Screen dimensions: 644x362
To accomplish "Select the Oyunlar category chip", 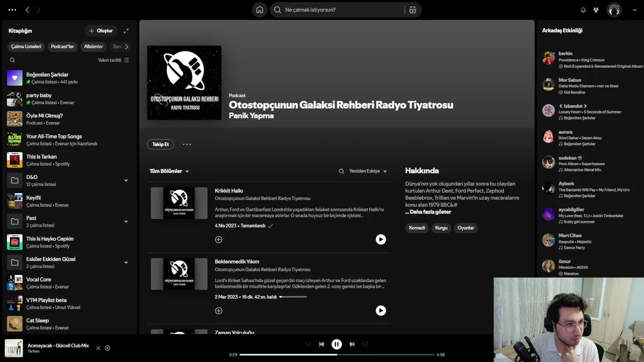I will [x=466, y=228].
